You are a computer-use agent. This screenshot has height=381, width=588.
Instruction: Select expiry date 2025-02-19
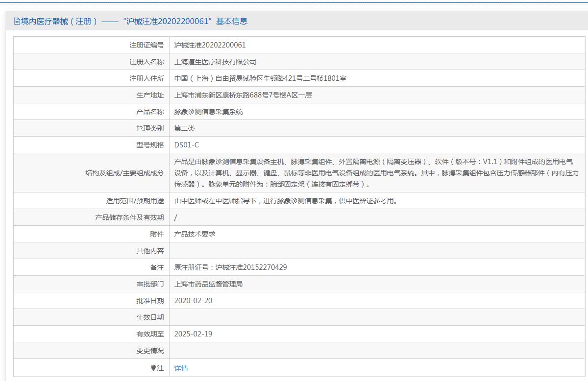194,334
